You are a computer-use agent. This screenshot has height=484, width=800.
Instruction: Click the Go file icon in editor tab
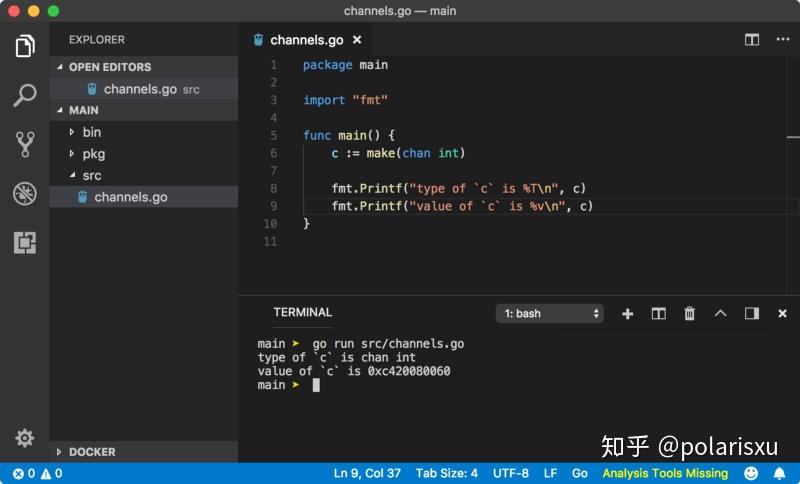pos(259,40)
